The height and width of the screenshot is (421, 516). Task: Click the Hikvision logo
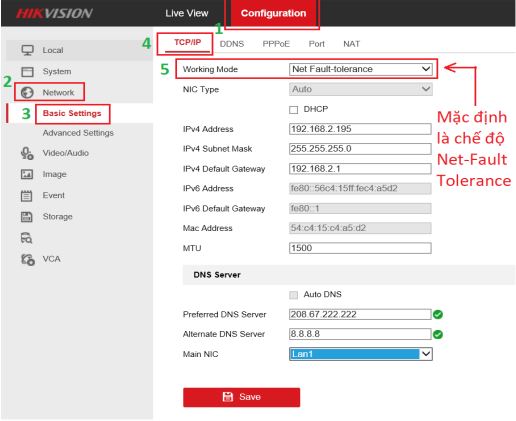tap(54, 13)
